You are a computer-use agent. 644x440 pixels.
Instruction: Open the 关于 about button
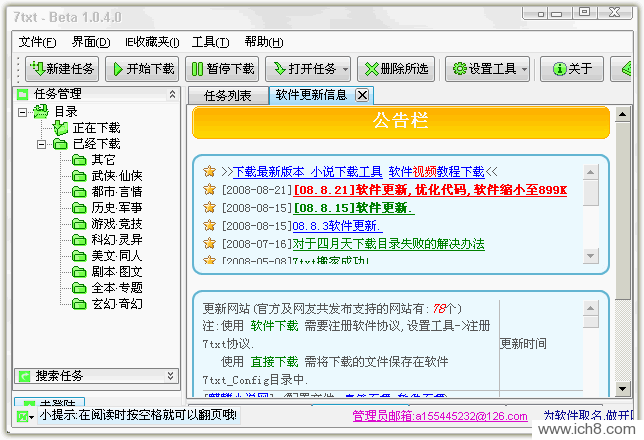(x=572, y=69)
